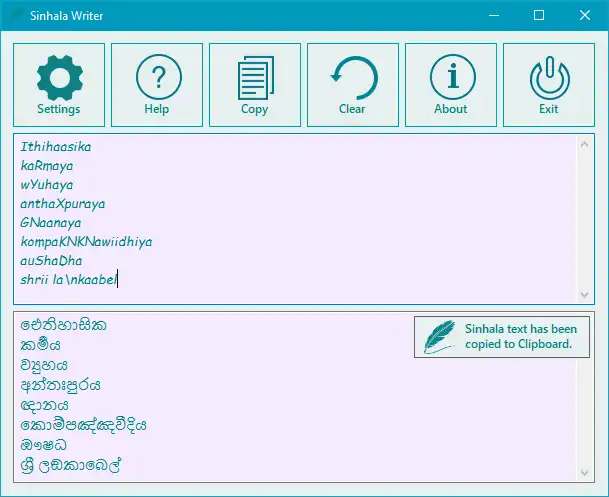Click the line 'auShaDha' in input box
The image size is (609, 497).
point(51,261)
